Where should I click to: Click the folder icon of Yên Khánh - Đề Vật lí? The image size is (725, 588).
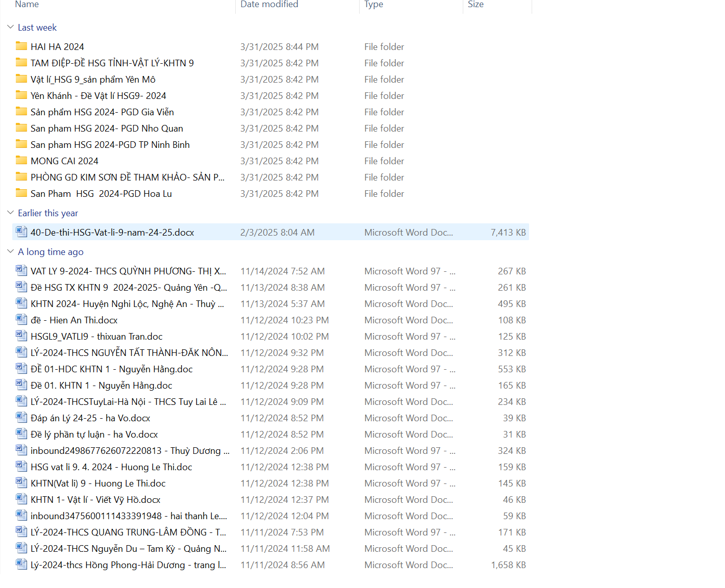pyautogui.click(x=21, y=95)
